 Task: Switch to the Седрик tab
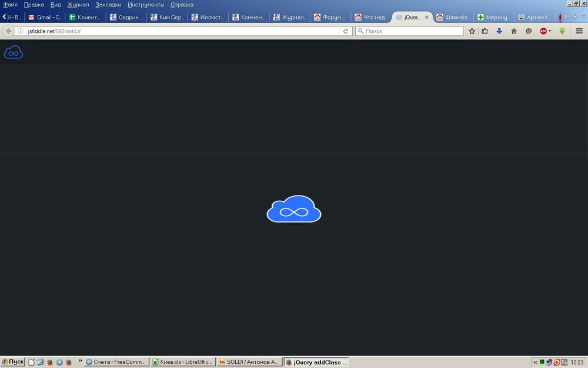click(126, 17)
